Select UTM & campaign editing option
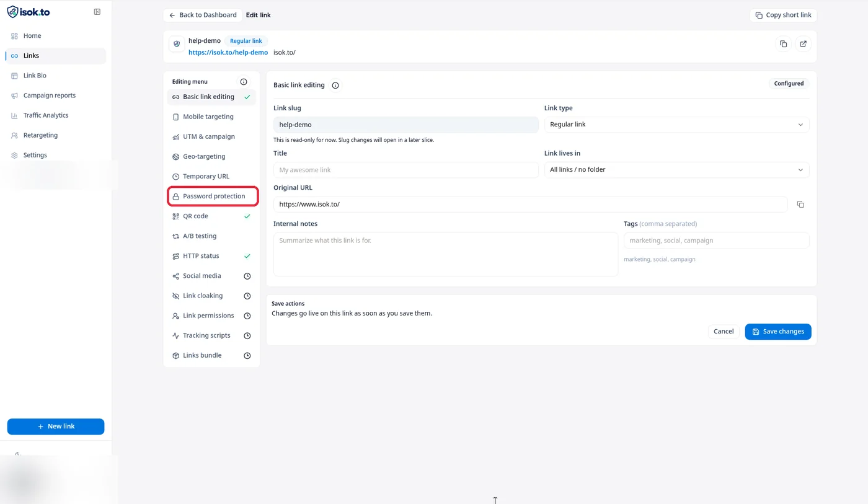Image resolution: width=868 pixels, height=504 pixels. 211,136
